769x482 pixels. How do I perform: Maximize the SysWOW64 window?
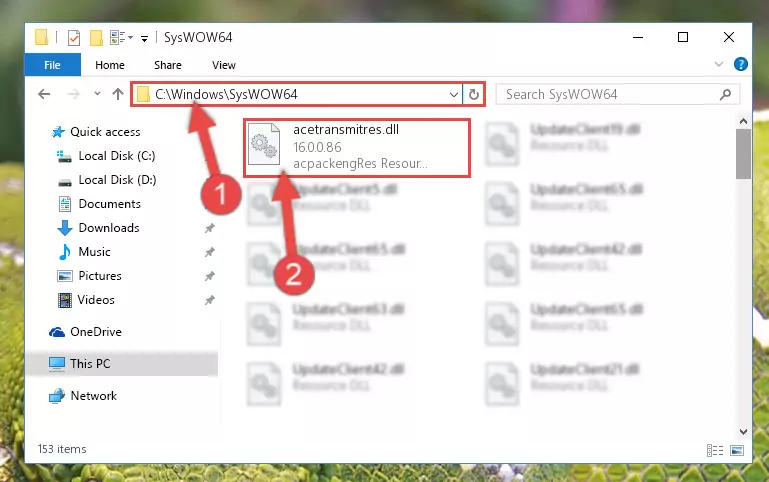pyautogui.click(x=683, y=37)
